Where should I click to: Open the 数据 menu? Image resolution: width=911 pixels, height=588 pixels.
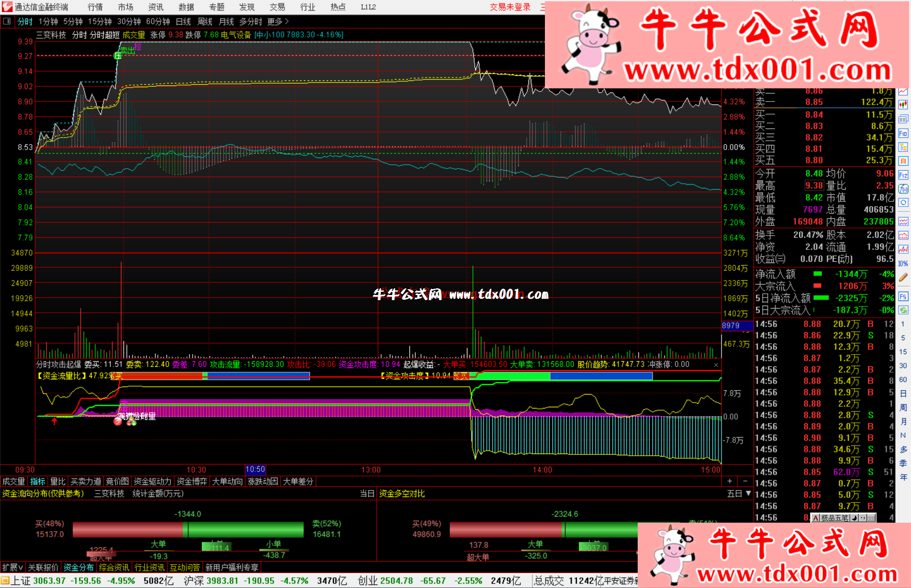(186, 7)
